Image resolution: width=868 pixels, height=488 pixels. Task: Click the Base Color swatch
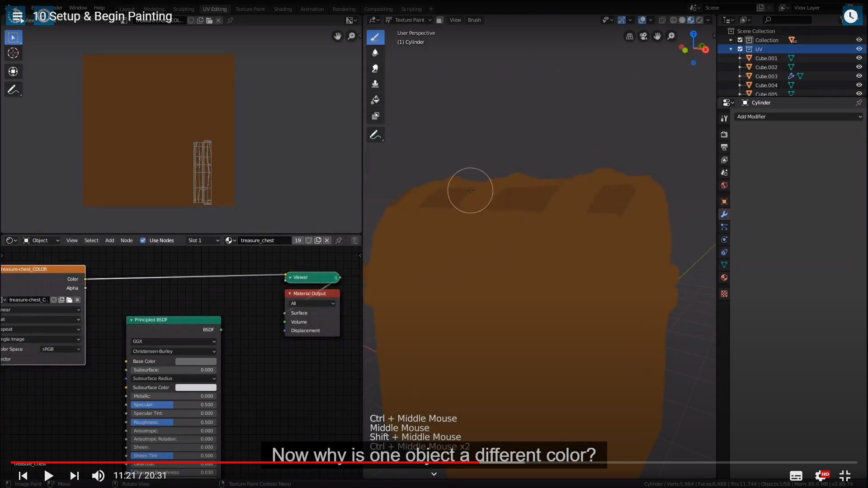(196, 361)
